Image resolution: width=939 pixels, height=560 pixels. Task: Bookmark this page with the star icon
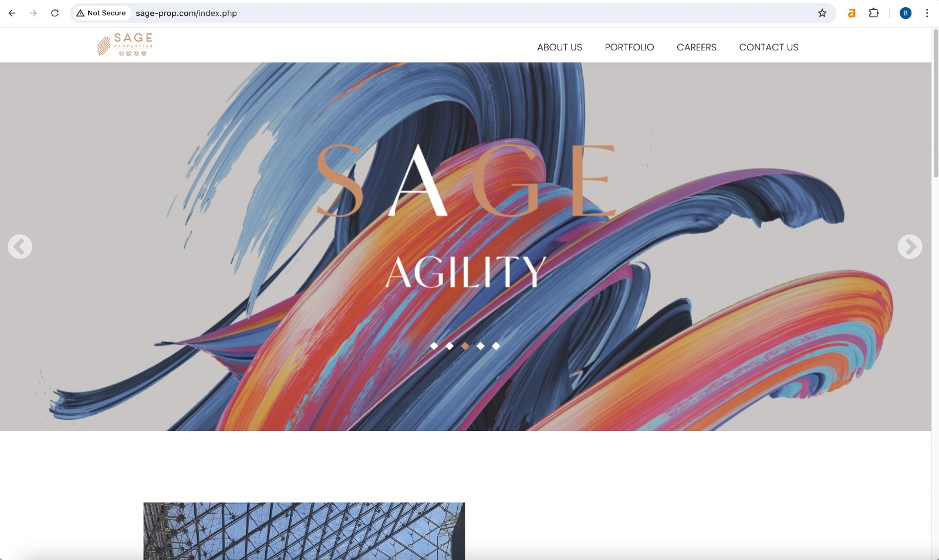pos(822,13)
